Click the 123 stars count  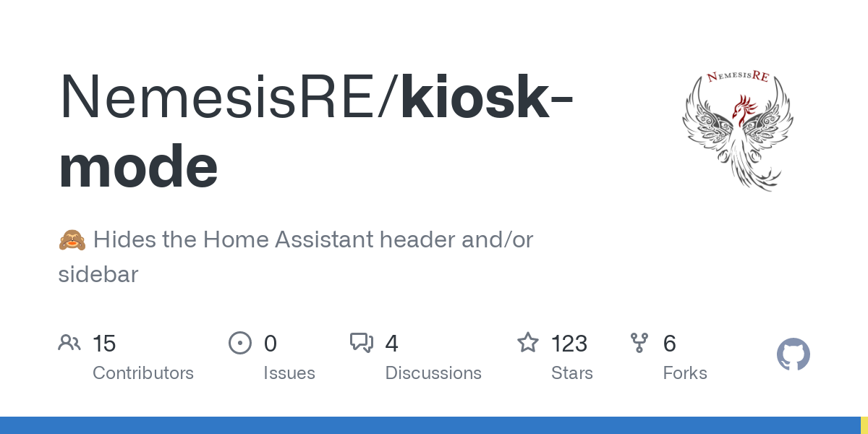click(x=569, y=344)
